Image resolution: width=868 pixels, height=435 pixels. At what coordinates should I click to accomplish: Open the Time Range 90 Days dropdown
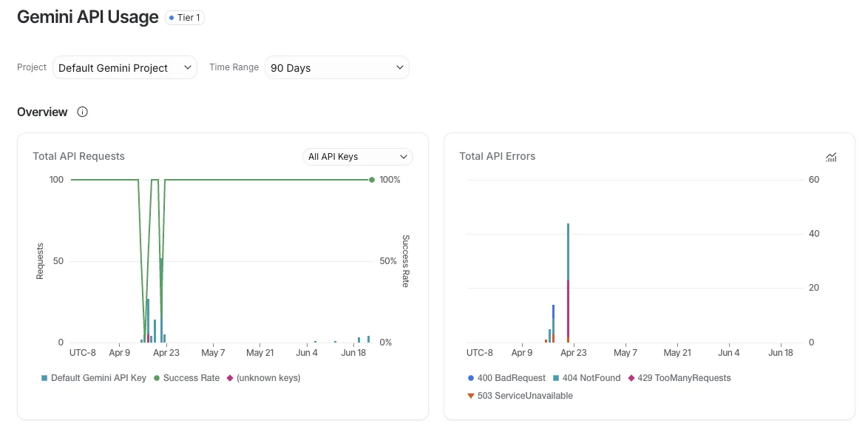[x=337, y=67]
